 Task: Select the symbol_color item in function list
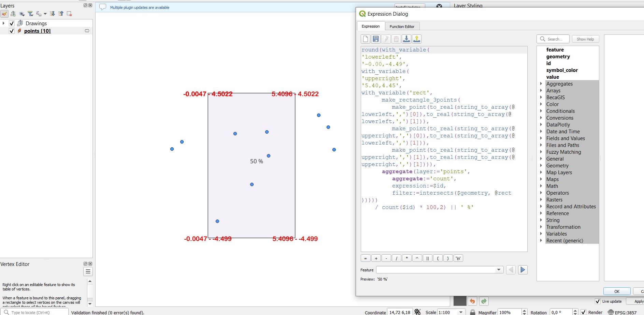[x=562, y=70]
